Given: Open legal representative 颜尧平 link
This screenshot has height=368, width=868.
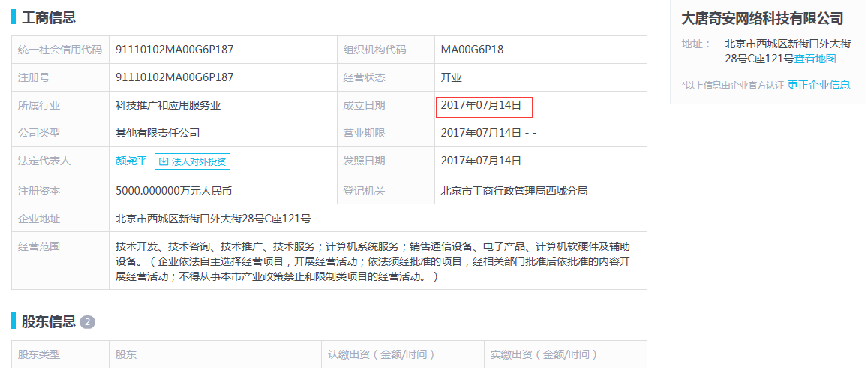Looking at the screenshot, I should point(132,161).
